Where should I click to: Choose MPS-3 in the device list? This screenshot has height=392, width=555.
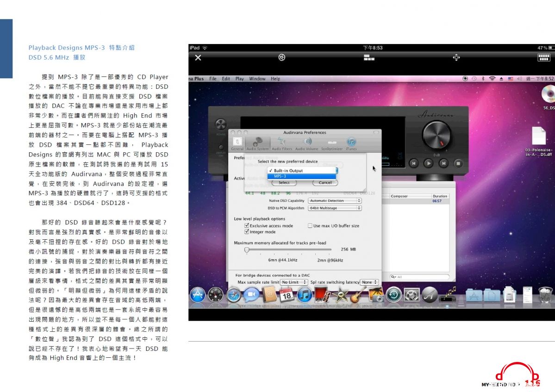coord(301,176)
